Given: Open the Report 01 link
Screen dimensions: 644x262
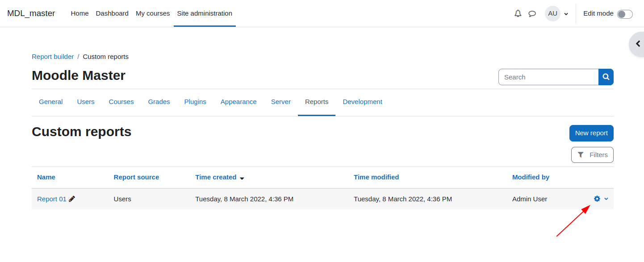Looking at the screenshot, I should point(52,199).
